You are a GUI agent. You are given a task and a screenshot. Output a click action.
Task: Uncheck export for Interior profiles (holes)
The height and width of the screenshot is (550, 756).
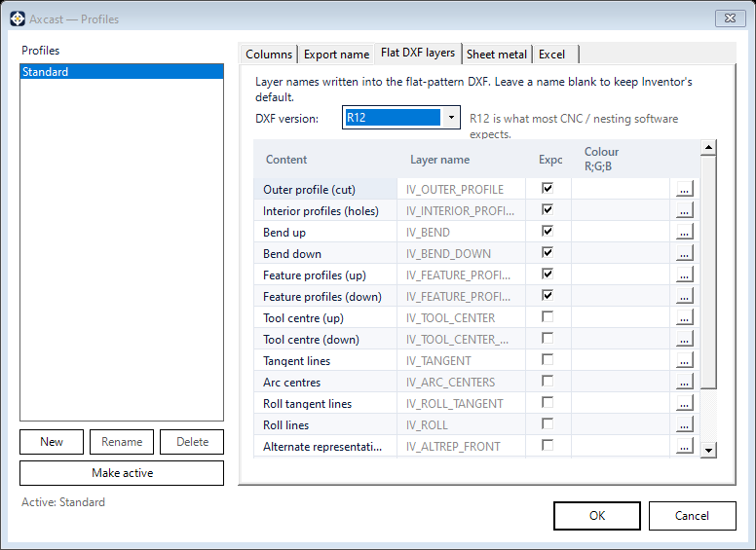point(548,209)
